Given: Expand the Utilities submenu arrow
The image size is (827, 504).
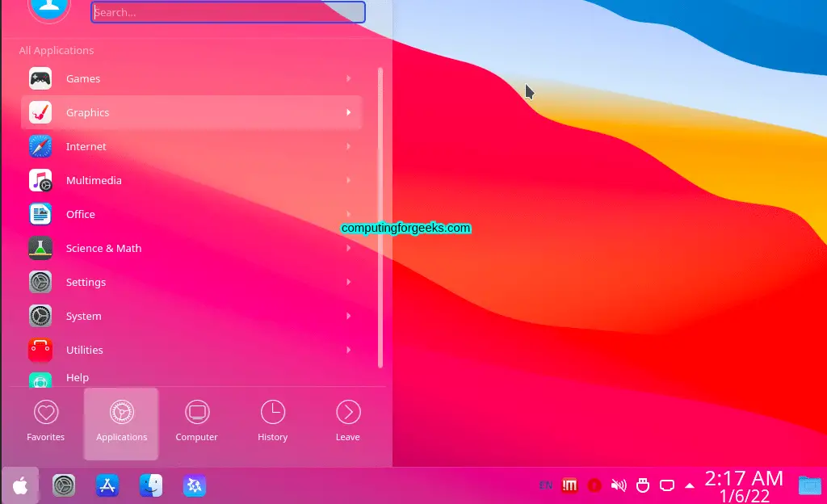Looking at the screenshot, I should (x=349, y=350).
